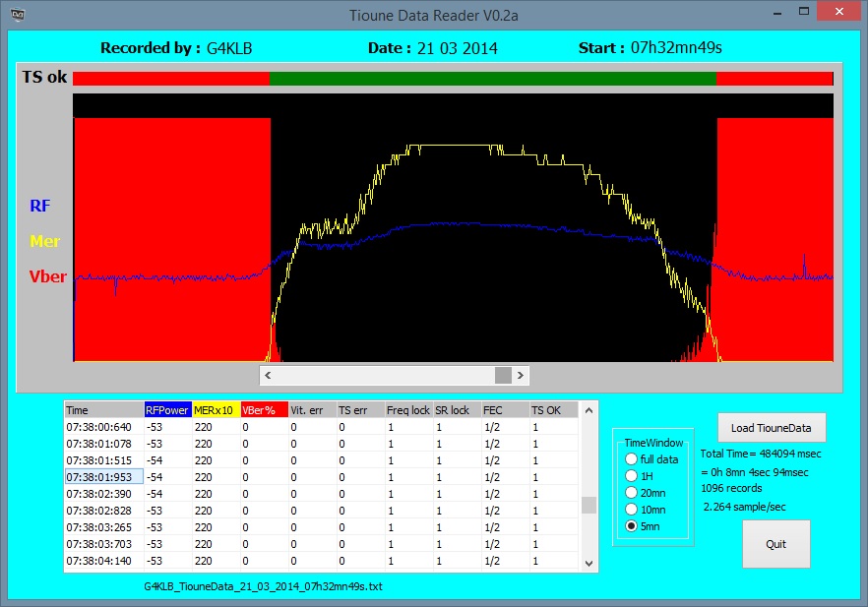Image resolution: width=868 pixels, height=607 pixels.
Task: Select the 07:38:03:703 time cell
Action: tap(104, 544)
